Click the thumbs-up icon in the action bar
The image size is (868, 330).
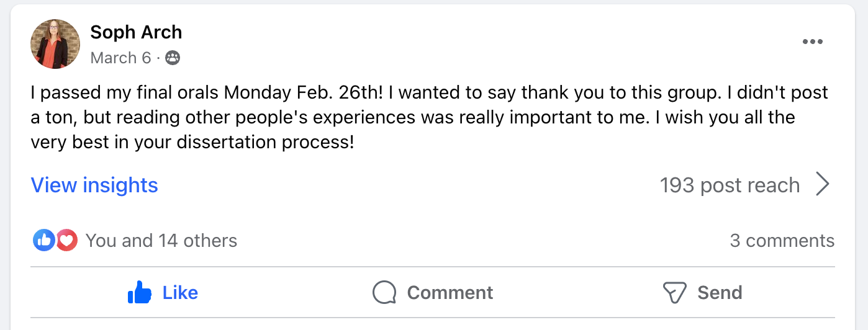[x=140, y=293]
